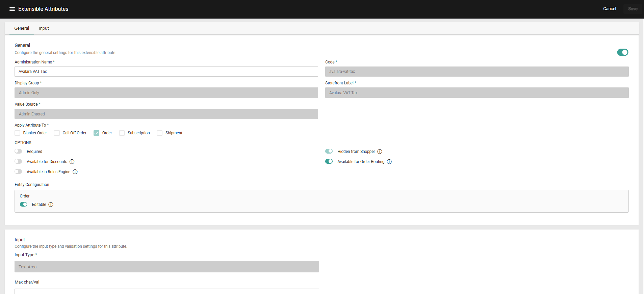
Task: Check the Subscription checkbox
Action: pyautogui.click(x=122, y=133)
